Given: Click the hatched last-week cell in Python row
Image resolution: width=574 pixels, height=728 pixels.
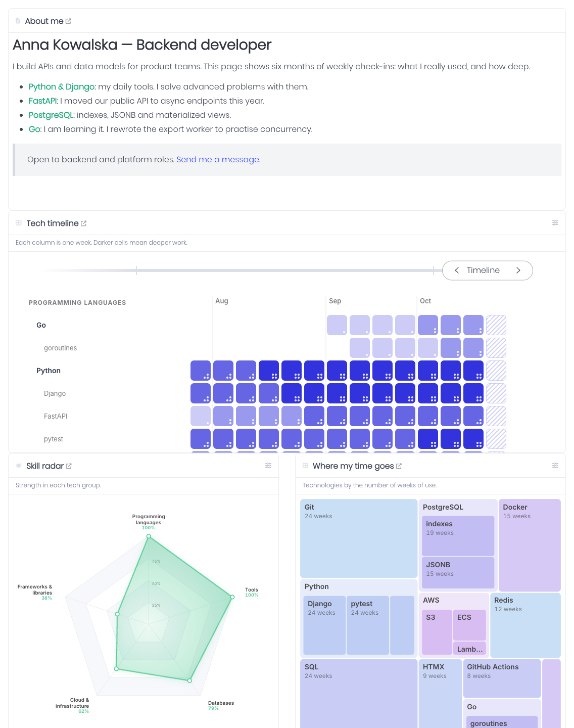Looking at the screenshot, I should [496, 371].
